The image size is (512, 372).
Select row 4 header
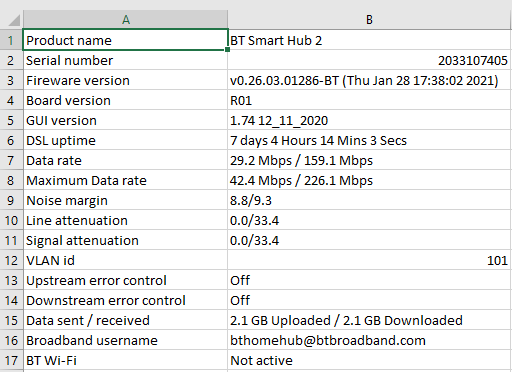11,100
